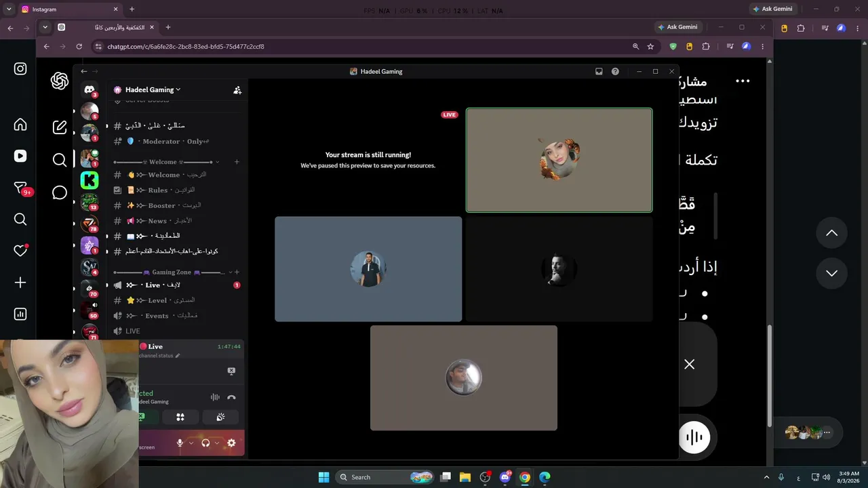Add a channel to the Welcome category
This screenshot has width=868, height=488.
coord(237,162)
